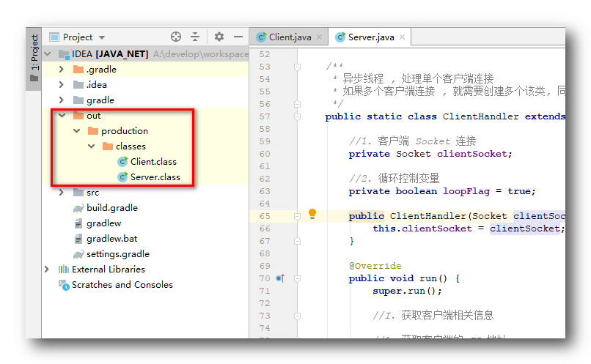This screenshot has height=364, width=591.
Task: Click the gradlew file icon
Action: pyautogui.click(x=78, y=223)
